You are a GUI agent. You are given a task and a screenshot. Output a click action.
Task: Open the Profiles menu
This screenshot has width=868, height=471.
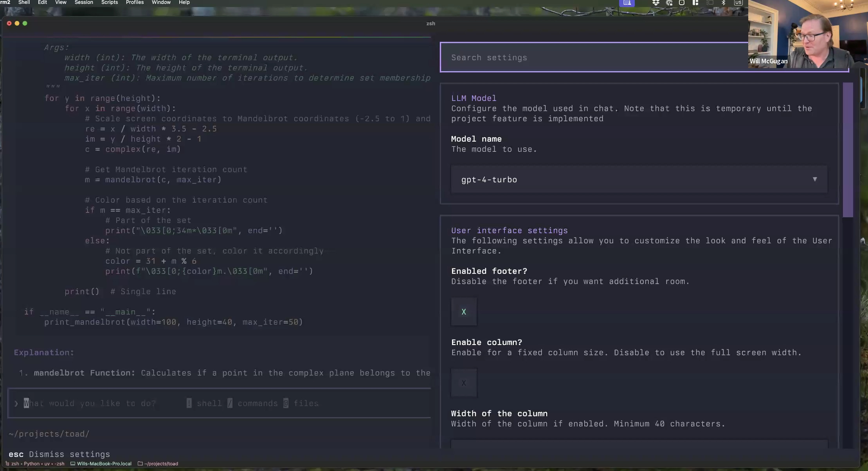(x=135, y=3)
